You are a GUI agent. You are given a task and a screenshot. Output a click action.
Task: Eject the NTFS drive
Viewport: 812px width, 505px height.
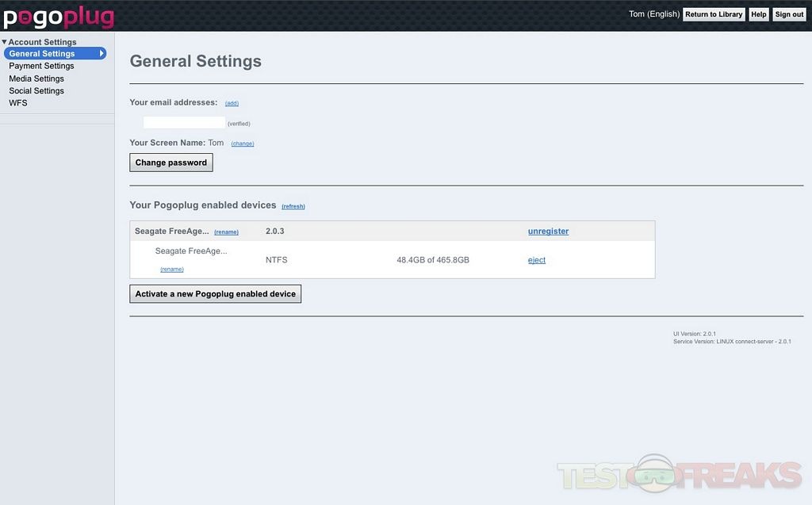(537, 260)
